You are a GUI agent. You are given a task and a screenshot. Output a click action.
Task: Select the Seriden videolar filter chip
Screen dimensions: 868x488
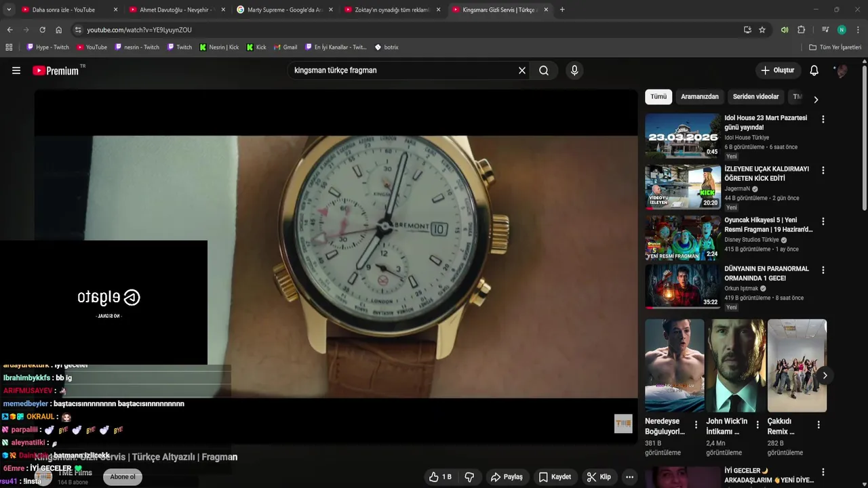coord(755,97)
